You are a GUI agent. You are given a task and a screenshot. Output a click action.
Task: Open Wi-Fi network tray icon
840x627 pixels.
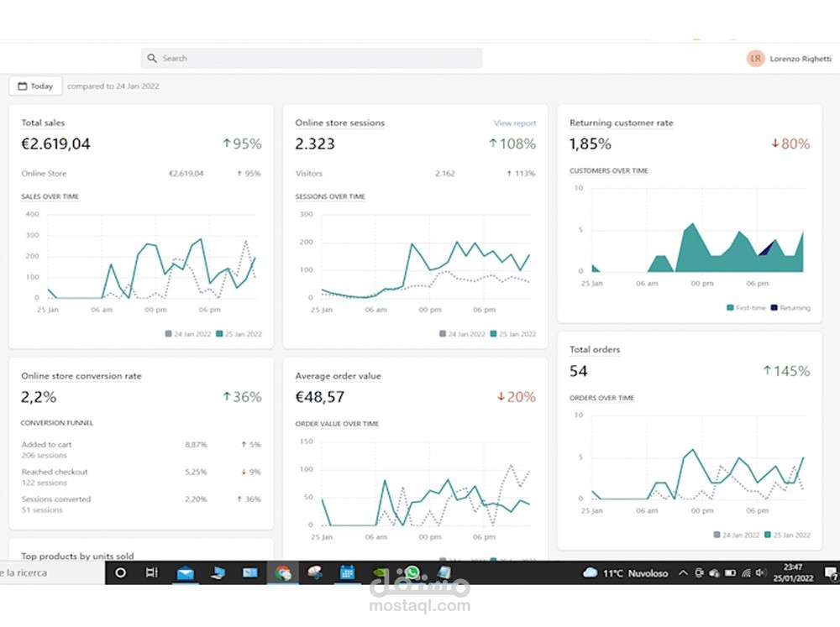pos(746,573)
